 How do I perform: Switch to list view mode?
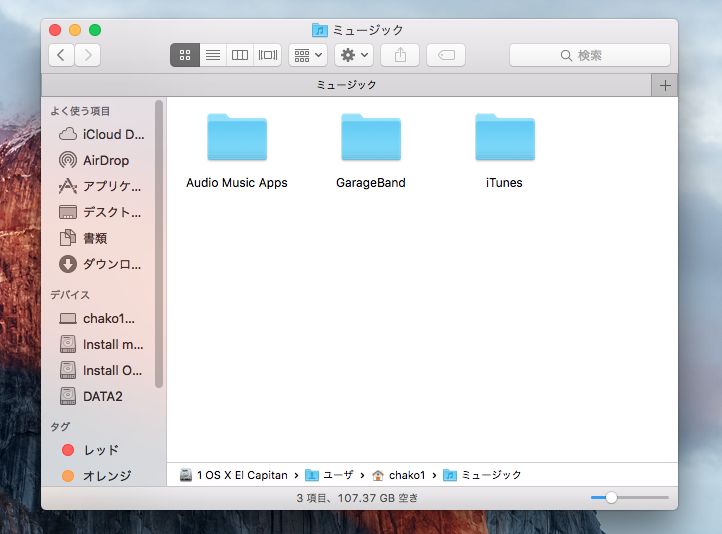(212, 55)
